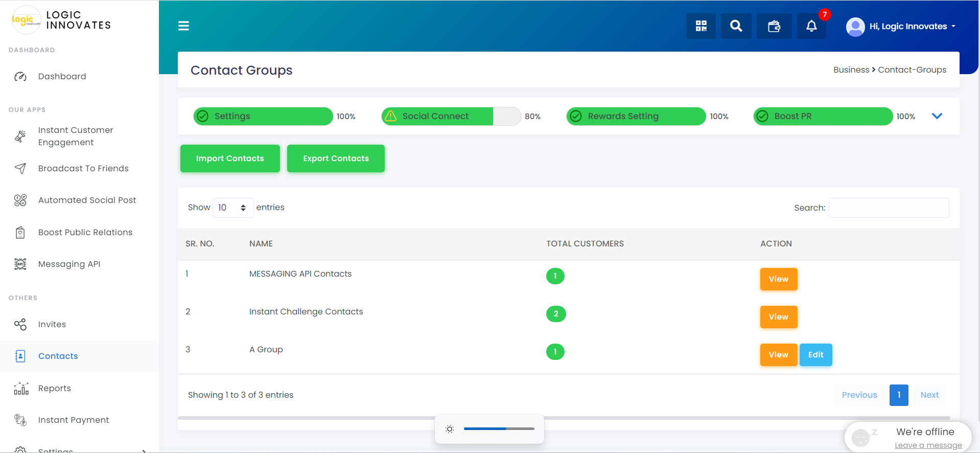Open the Hi, Logic Innovates user dropdown

(912, 27)
